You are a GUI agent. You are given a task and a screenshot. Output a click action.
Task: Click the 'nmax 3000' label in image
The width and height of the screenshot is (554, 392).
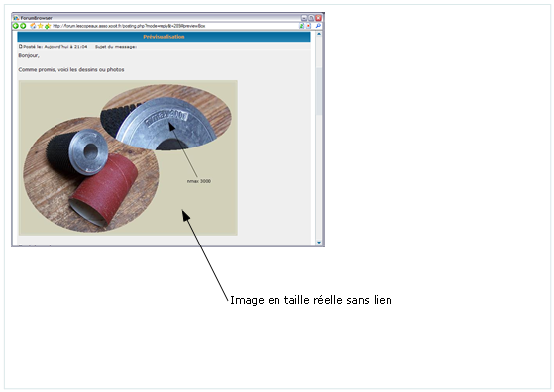pyautogui.click(x=199, y=181)
